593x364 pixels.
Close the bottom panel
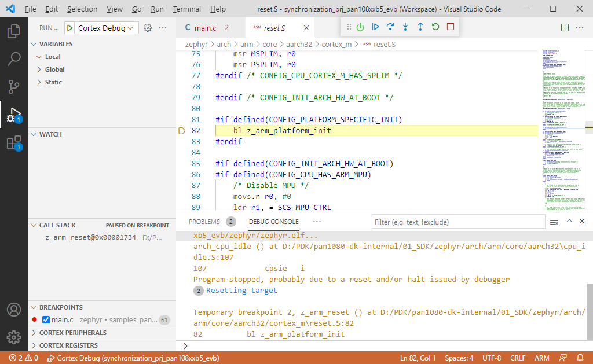(x=582, y=221)
